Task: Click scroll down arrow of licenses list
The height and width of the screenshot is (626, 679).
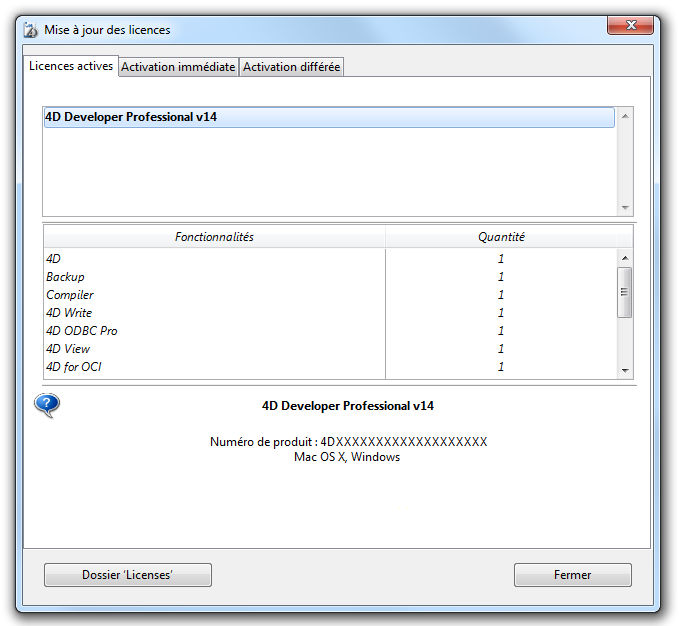Action: pos(625,208)
